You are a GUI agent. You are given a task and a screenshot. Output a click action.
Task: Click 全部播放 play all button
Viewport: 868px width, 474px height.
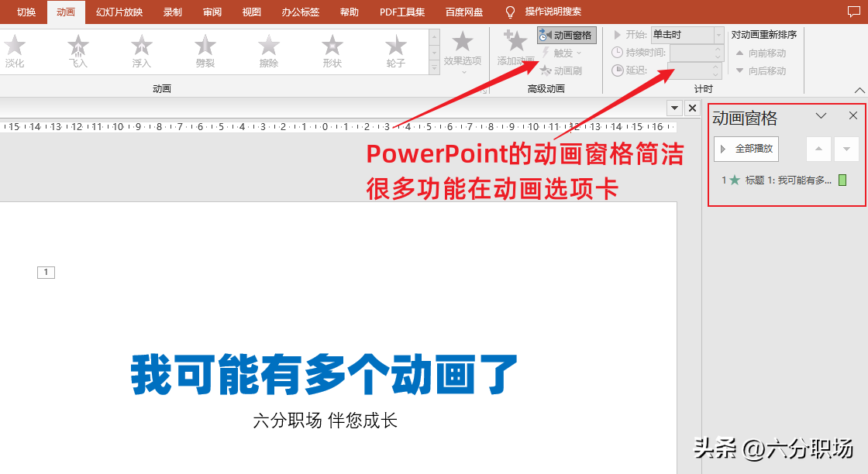coord(746,149)
